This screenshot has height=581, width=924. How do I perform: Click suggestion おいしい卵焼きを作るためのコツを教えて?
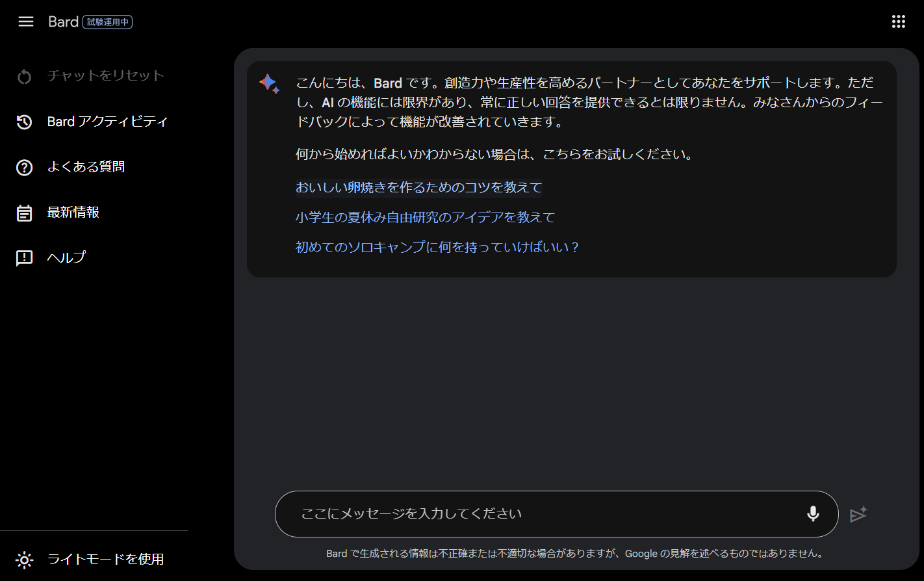pos(419,187)
